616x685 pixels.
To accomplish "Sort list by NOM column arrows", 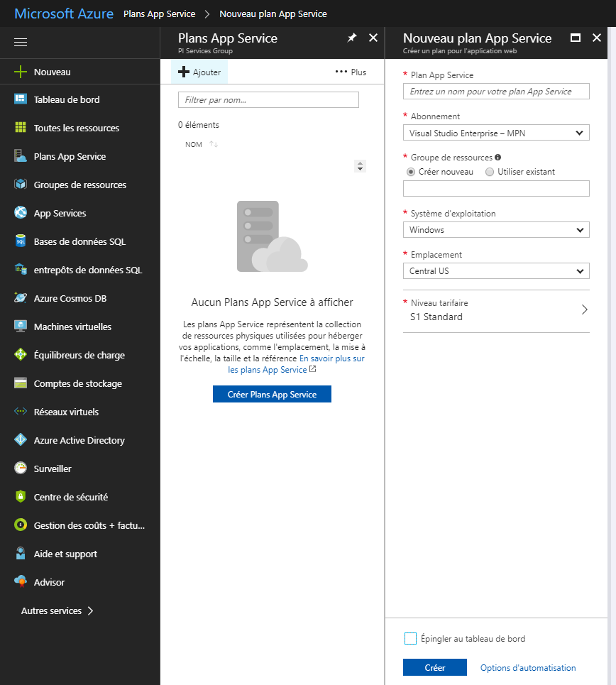I will click(213, 144).
